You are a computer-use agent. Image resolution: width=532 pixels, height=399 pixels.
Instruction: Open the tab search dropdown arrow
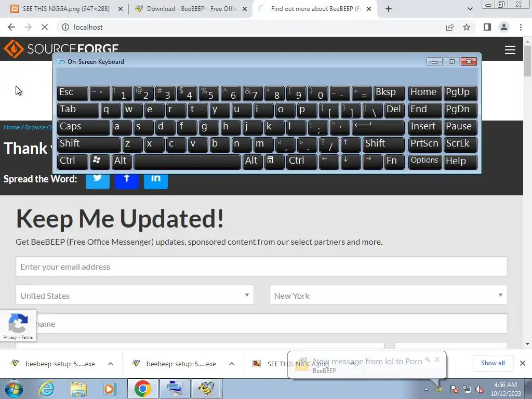click(470, 9)
